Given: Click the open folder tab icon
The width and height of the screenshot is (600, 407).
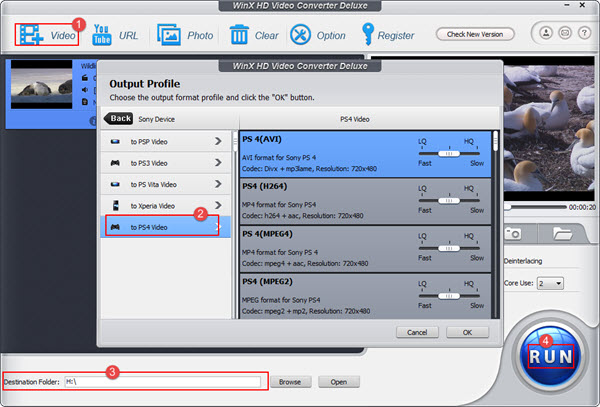Looking at the screenshot, I should 562,233.
